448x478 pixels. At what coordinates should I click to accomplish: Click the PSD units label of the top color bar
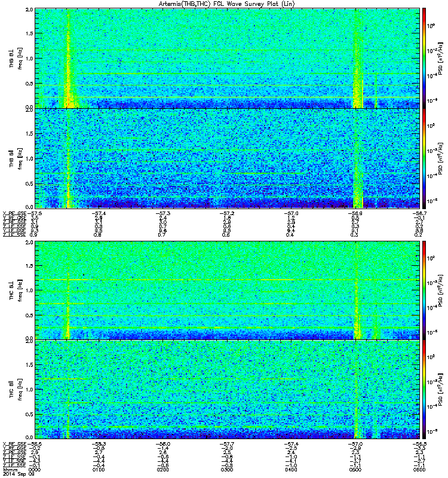(x=441, y=58)
